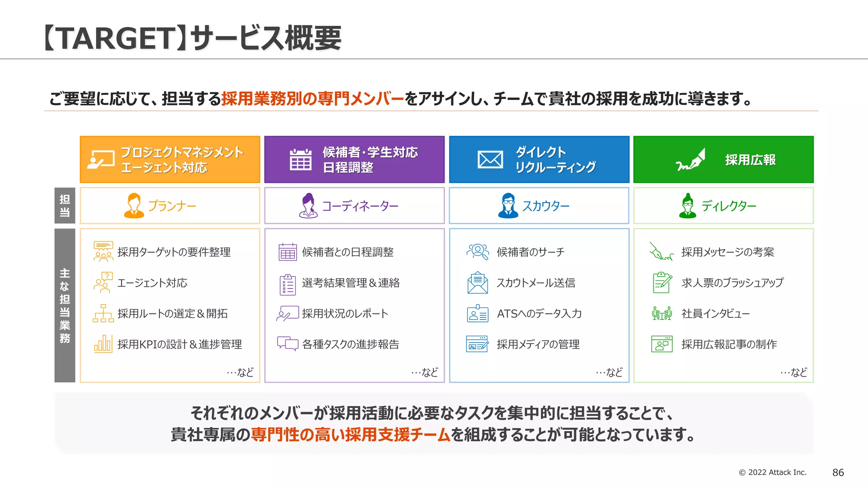This screenshot has width=868, height=488.
Task: Click the blue スカウター person avatar
Action: point(508,205)
